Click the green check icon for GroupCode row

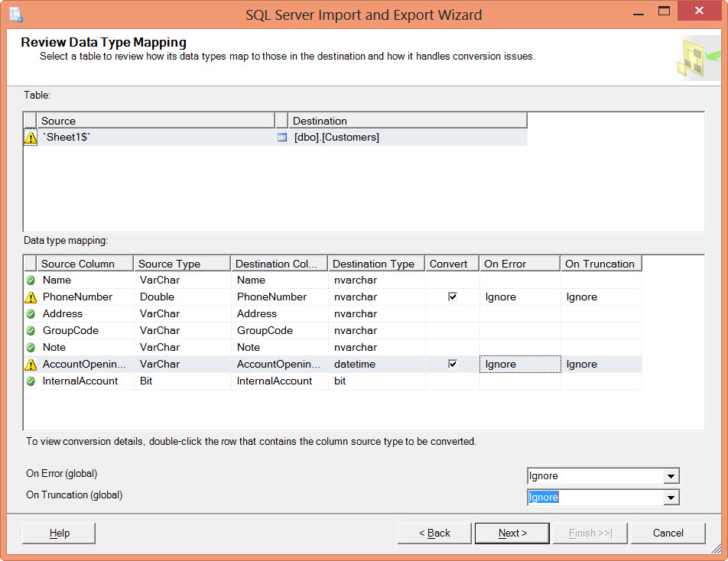pos(31,331)
